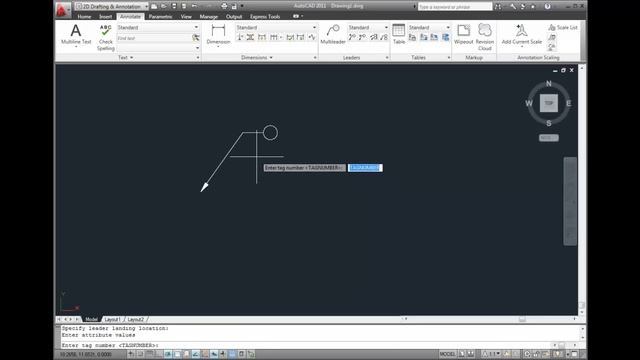Run the Check Spelling tool

(106, 37)
